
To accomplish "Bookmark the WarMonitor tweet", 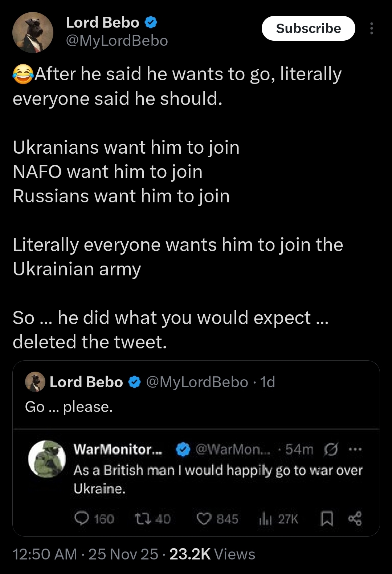I will (326, 518).
